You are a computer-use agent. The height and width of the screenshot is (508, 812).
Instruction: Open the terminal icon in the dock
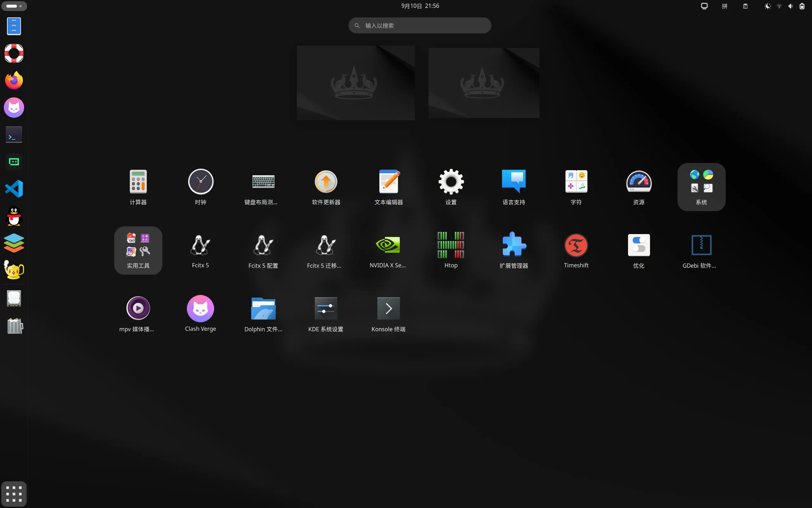click(14, 134)
